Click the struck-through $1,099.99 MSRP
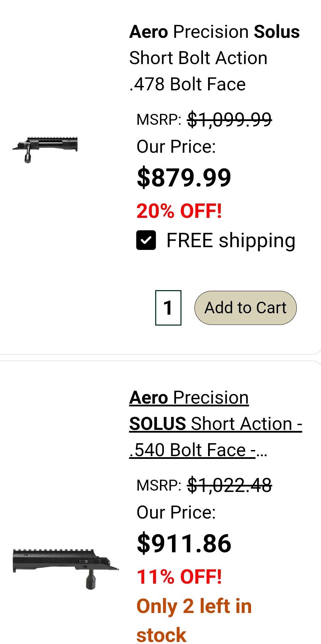This screenshot has width=321, height=644. point(229,120)
